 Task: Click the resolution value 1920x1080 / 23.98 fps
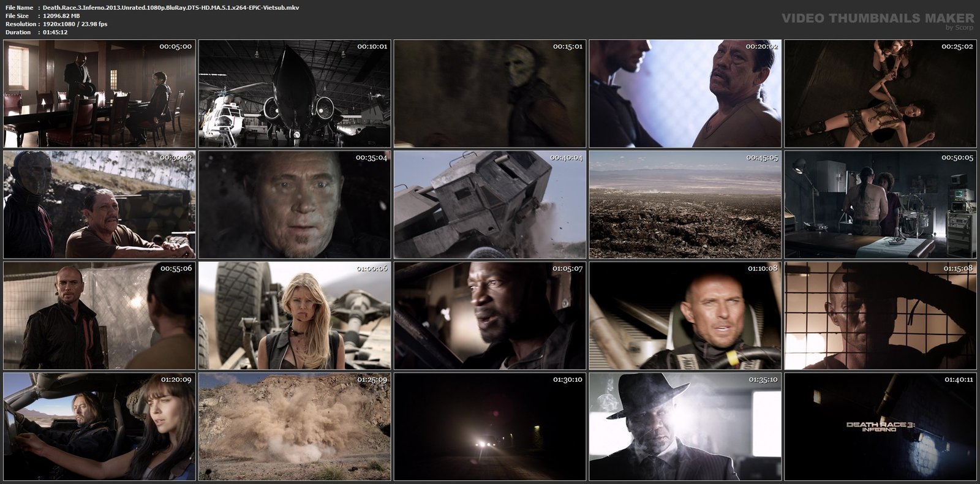(x=75, y=24)
